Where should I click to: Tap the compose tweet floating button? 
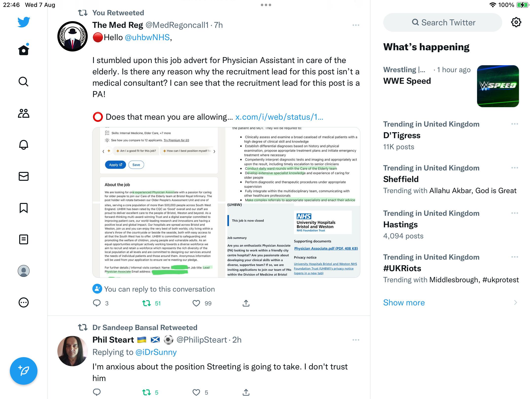24,371
